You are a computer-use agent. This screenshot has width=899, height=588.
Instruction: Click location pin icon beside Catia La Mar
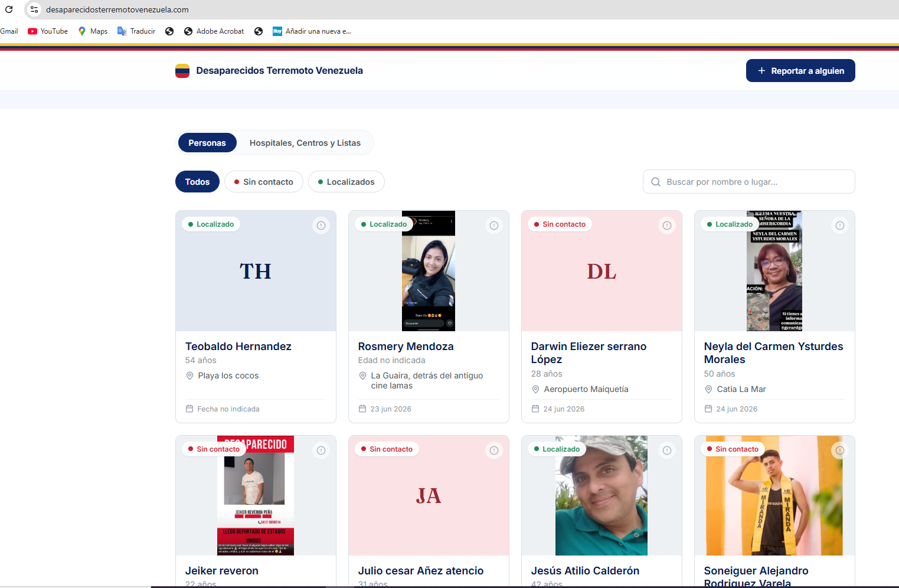[x=709, y=389]
